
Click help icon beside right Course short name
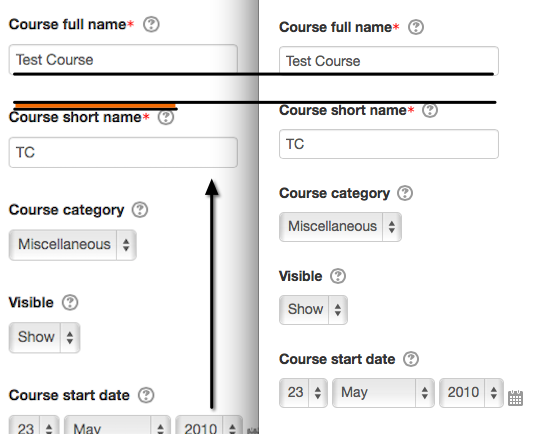coord(430,110)
